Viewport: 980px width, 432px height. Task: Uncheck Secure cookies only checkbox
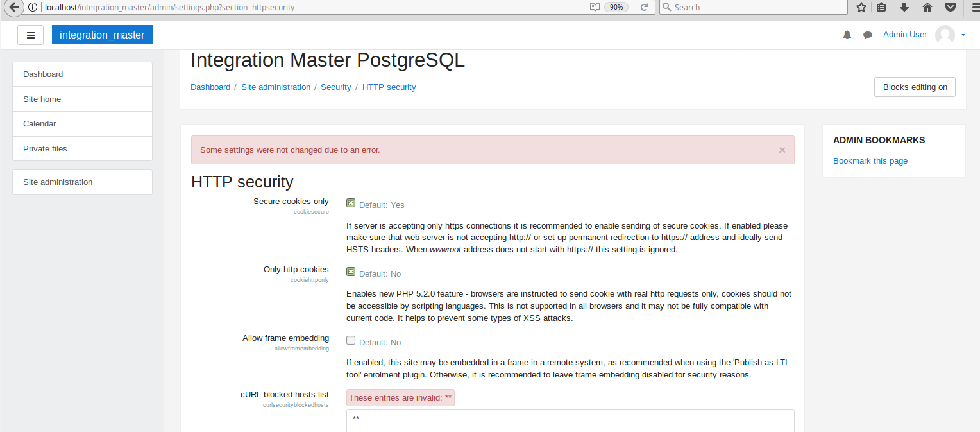click(x=351, y=203)
